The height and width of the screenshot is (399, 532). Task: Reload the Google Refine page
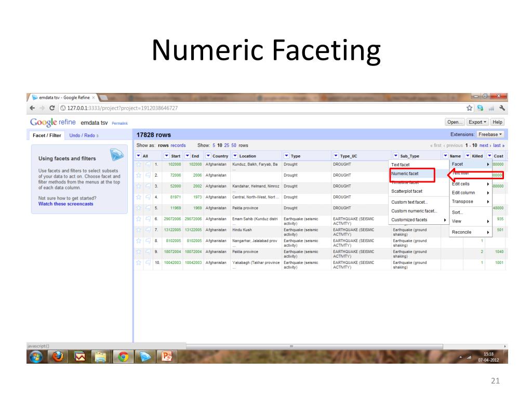click(52, 108)
